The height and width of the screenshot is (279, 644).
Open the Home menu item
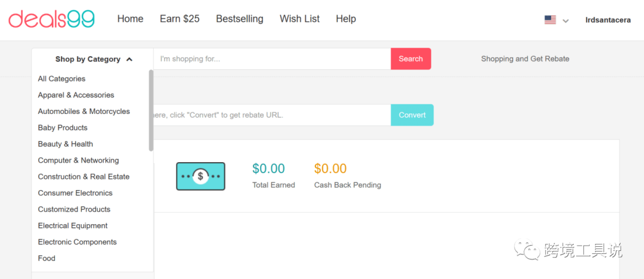coord(130,19)
